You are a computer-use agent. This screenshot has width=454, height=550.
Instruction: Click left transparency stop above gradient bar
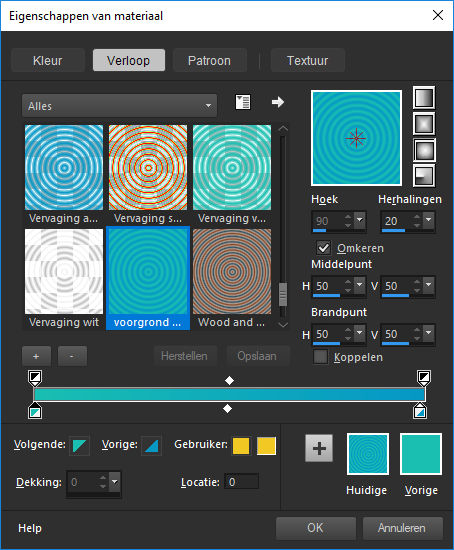pyautogui.click(x=35, y=378)
